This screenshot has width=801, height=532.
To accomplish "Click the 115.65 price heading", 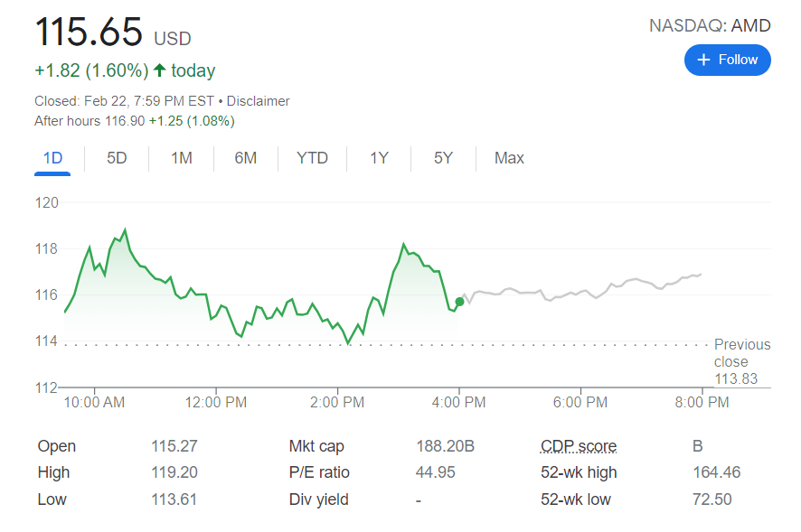I will (89, 33).
